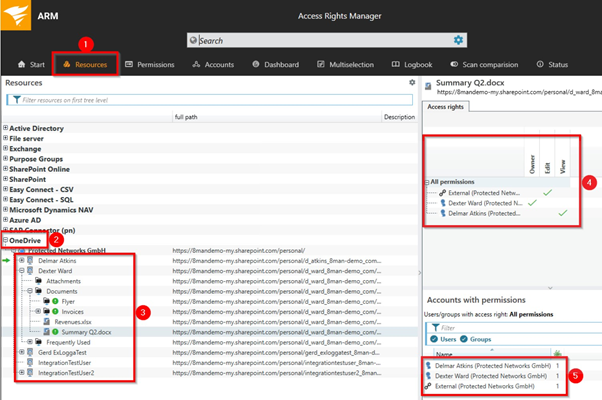The height and width of the screenshot is (400, 602).
Task: Open the Logbook tab
Action: tap(412, 64)
